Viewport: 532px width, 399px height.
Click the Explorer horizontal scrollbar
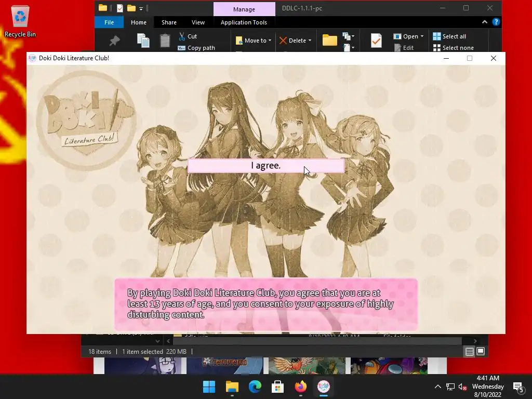(317, 341)
